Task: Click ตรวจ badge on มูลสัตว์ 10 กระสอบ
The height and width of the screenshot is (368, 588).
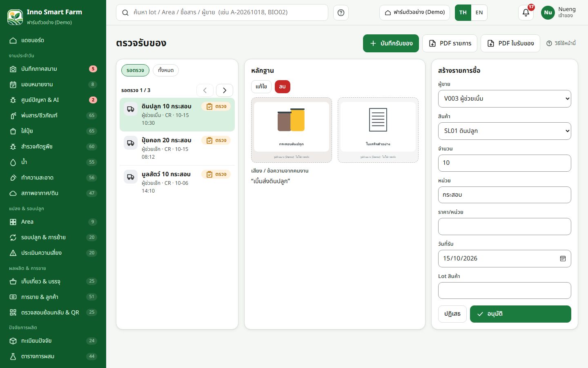Action: [216, 174]
